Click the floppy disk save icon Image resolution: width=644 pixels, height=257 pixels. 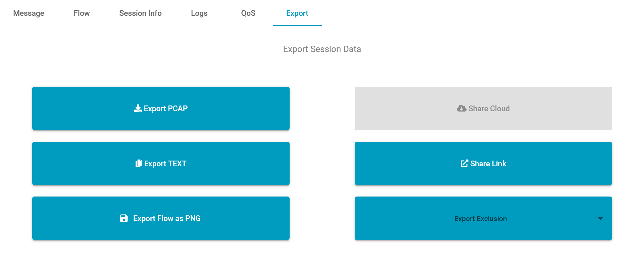click(124, 218)
